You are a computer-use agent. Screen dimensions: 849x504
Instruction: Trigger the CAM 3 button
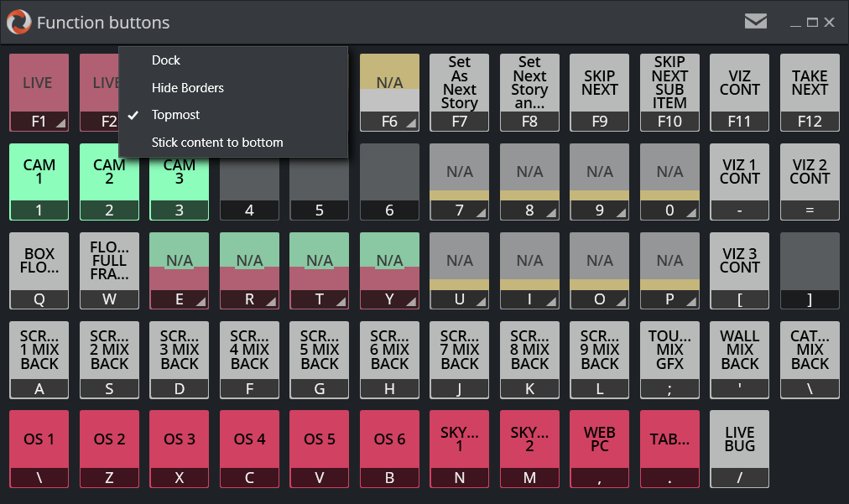(180, 181)
